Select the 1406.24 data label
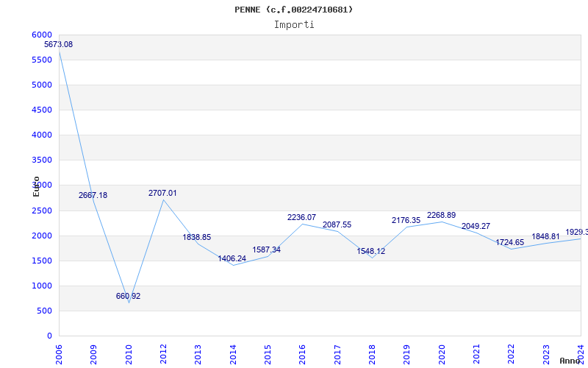The width and height of the screenshot is (588, 368). click(x=232, y=259)
